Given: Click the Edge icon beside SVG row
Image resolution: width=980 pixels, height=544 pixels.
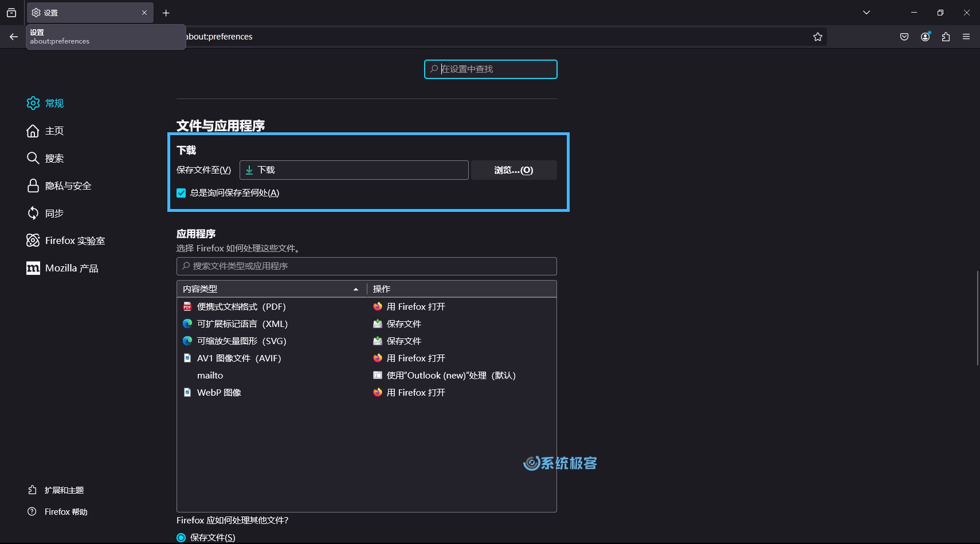Looking at the screenshot, I should click(x=187, y=341).
